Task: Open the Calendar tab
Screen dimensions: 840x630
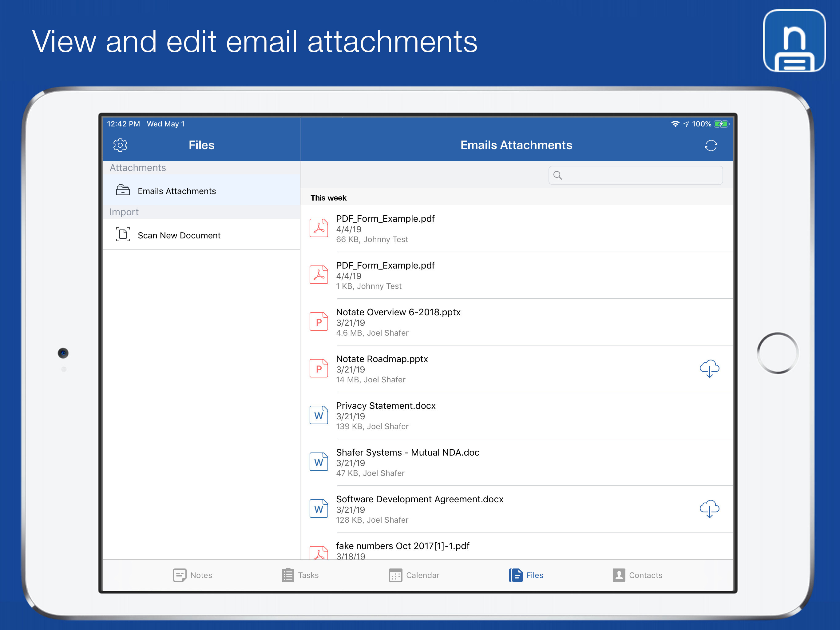Action: (x=414, y=575)
